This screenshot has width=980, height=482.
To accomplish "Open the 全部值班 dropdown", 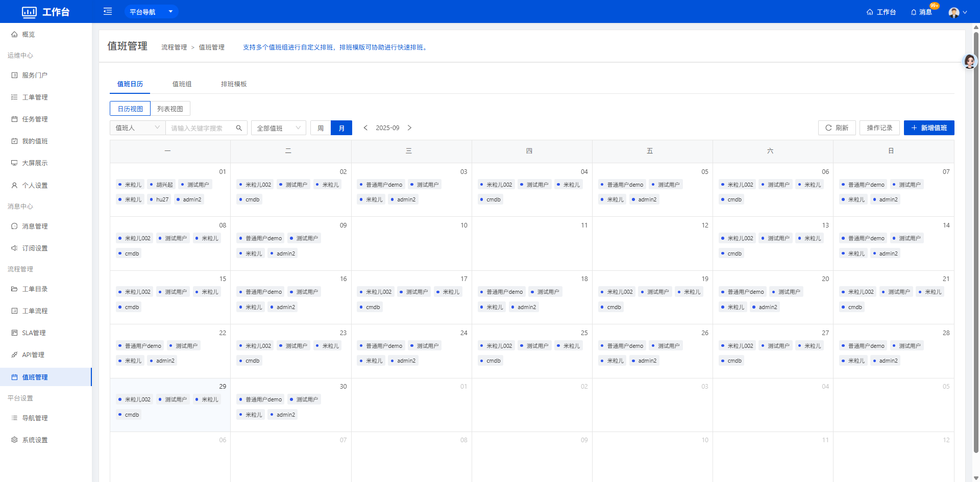I will (278, 128).
